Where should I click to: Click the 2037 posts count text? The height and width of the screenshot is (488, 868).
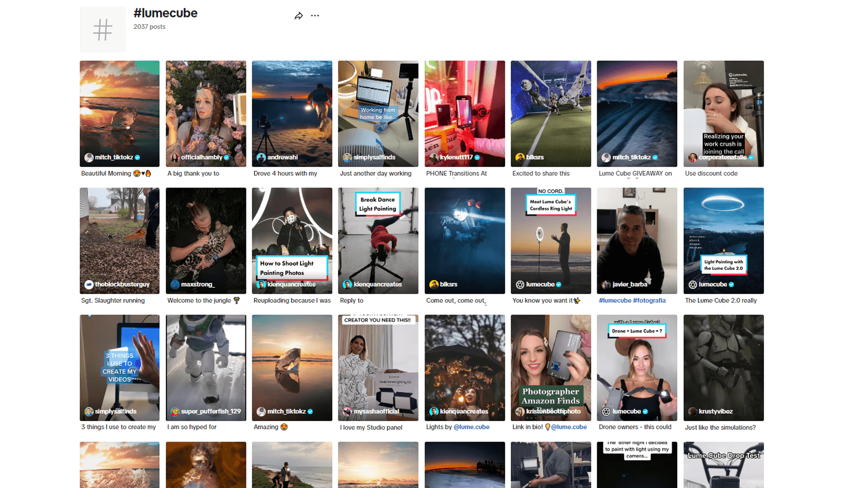tap(149, 27)
